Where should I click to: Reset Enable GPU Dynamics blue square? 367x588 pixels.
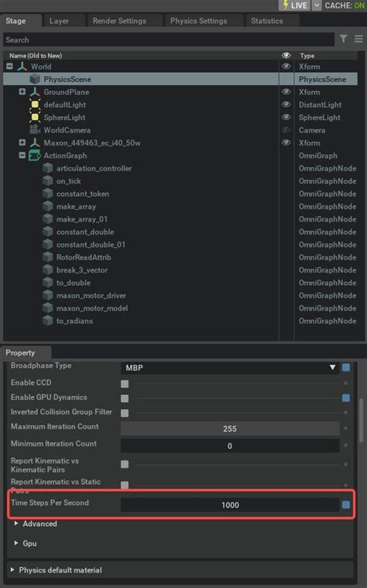coord(346,398)
